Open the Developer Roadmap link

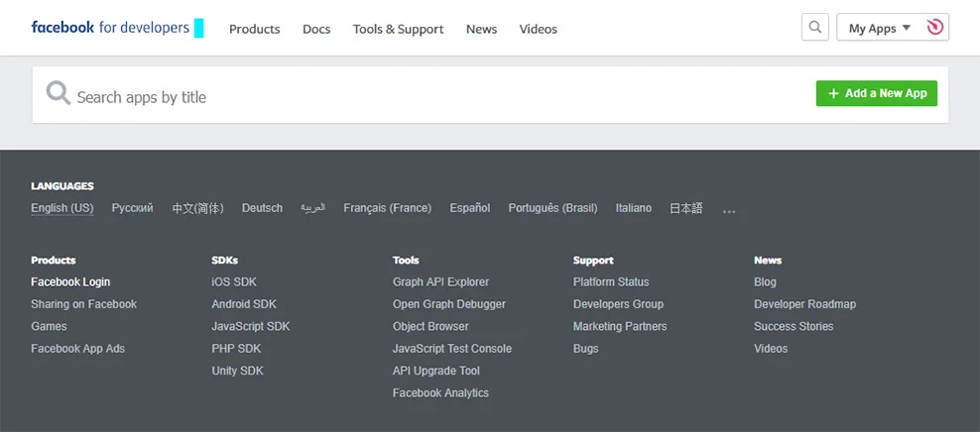click(x=804, y=304)
